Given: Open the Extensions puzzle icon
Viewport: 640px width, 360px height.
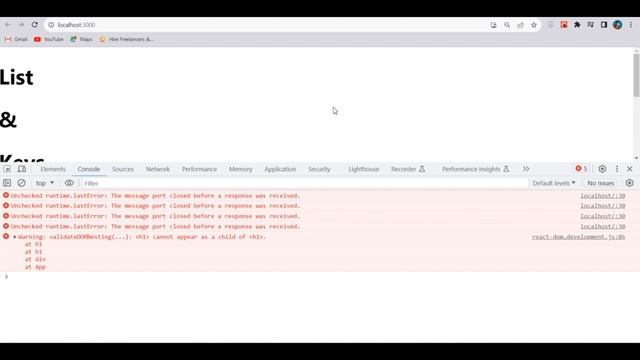Looking at the screenshot, I should click(x=577, y=25).
